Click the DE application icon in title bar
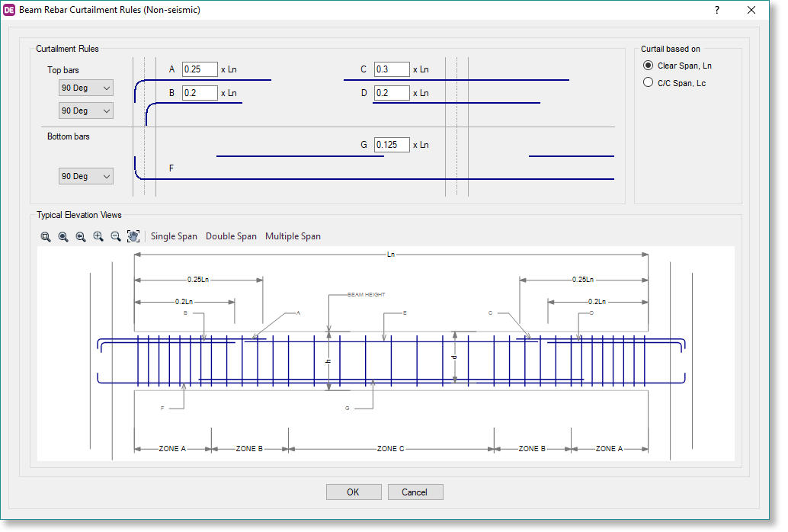Viewport: 788px width, 532px height. (9, 10)
